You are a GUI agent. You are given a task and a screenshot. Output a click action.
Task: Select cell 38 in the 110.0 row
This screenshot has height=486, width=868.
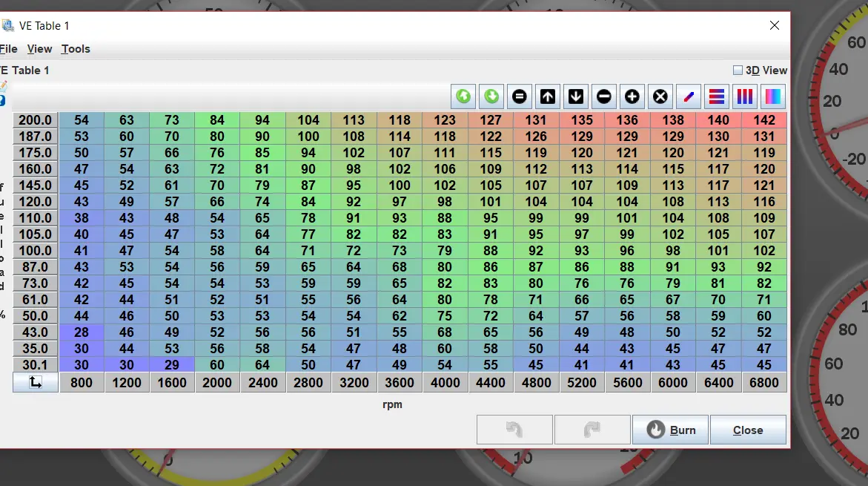82,218
